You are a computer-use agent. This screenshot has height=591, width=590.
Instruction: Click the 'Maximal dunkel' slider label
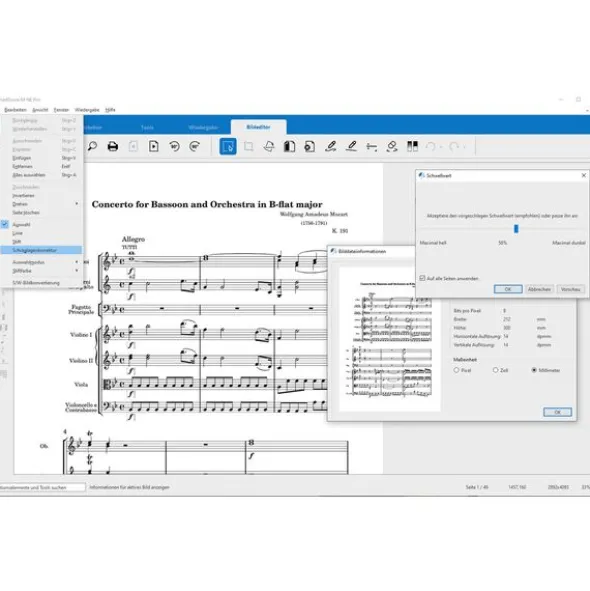(569, 243)
